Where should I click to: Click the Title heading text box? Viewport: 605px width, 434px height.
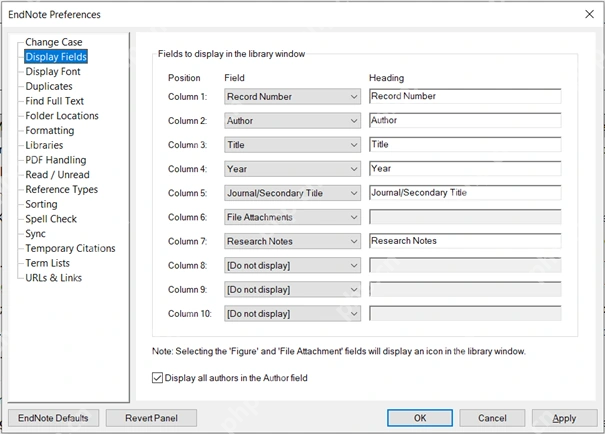point(465,144)
